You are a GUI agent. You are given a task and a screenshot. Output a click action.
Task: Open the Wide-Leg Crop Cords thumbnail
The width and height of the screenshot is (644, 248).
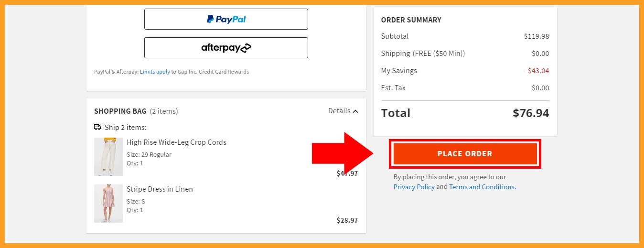108,157
